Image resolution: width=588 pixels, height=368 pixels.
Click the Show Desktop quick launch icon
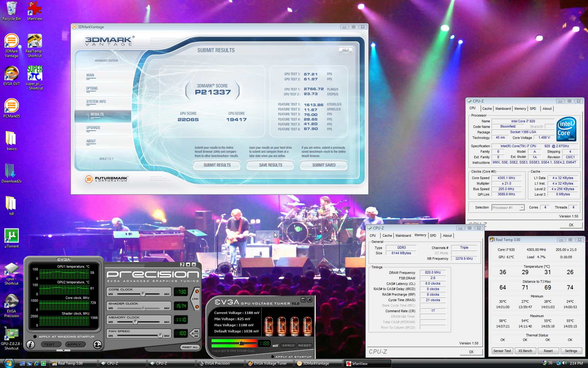point(22,363)
